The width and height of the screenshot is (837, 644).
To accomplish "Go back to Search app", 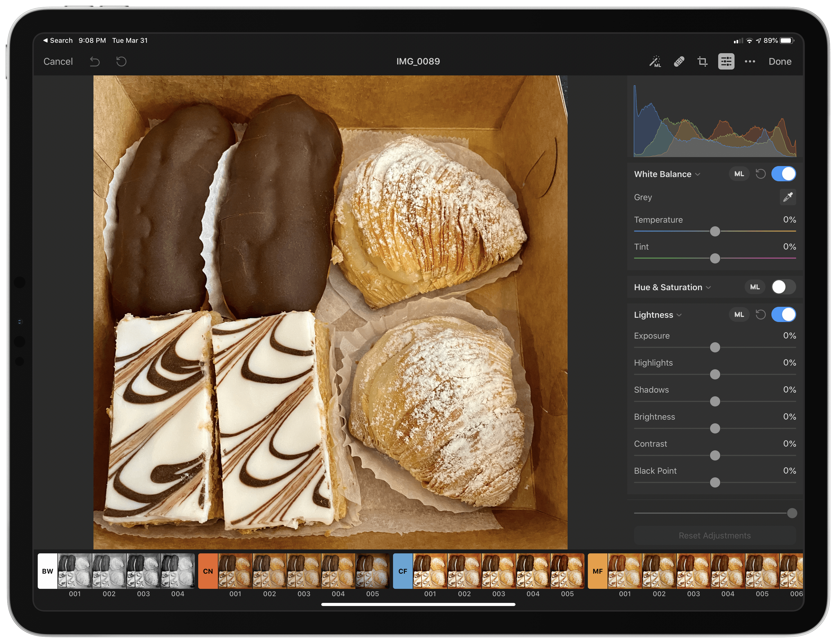I will [58, 41].
